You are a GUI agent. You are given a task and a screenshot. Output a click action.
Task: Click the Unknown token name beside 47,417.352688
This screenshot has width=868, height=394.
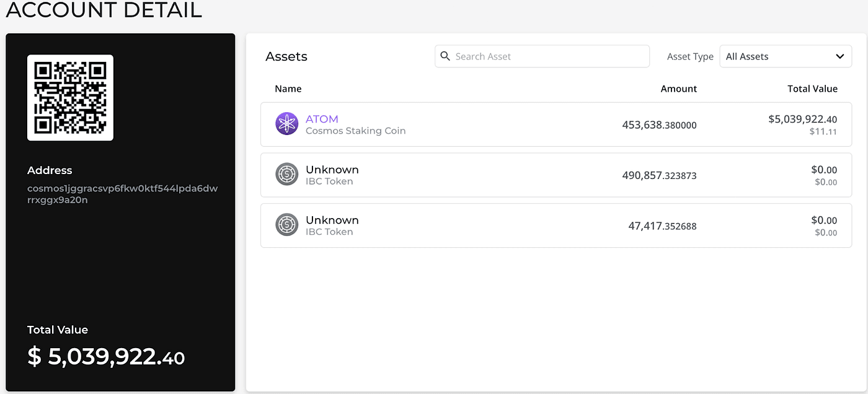click(x=332, y=220)
